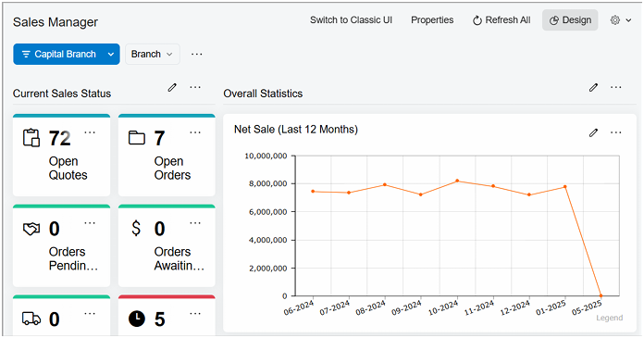The height and width of the screenshot is (338, 644).
Task: Open the ellipsis menu on Net Sale chart
Action: click(x=615, y=132)
